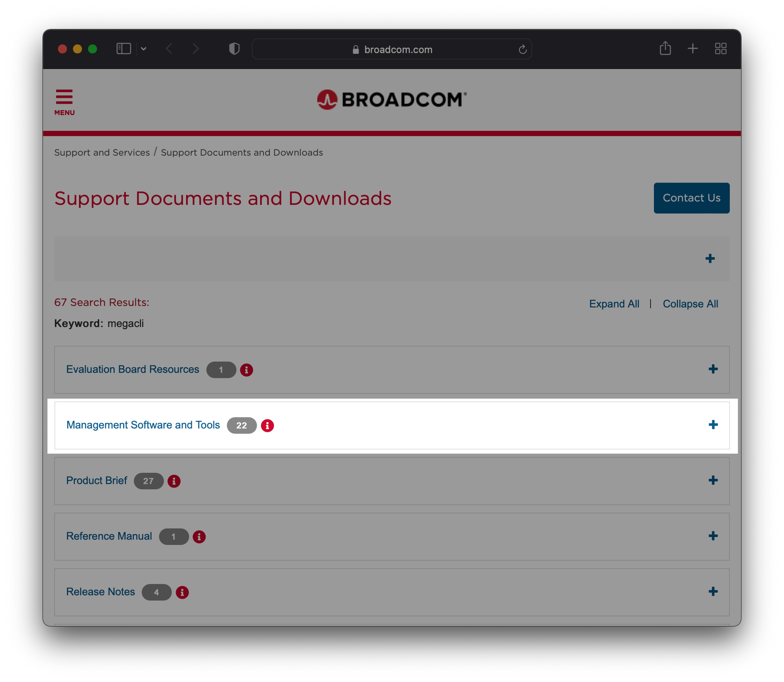This screenshot has height=682, width=784.
Task: Click info icon beside Product Brief
Action: [174, 481]
